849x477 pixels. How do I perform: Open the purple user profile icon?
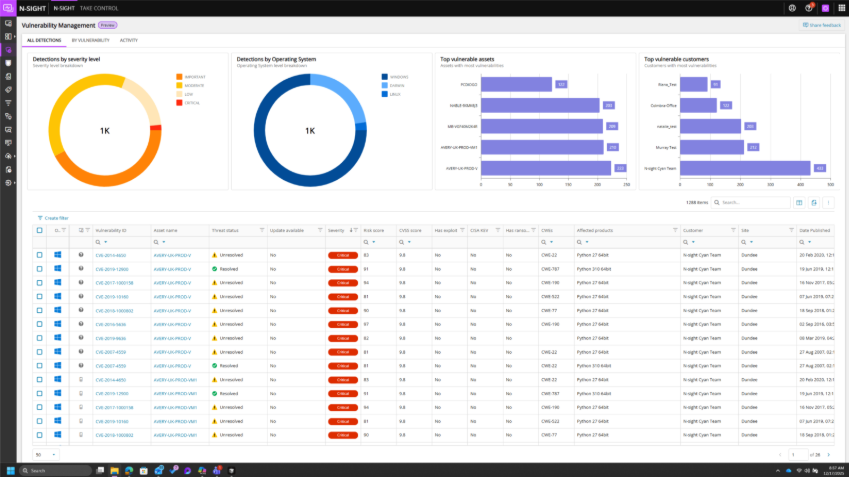coord(825,8)
